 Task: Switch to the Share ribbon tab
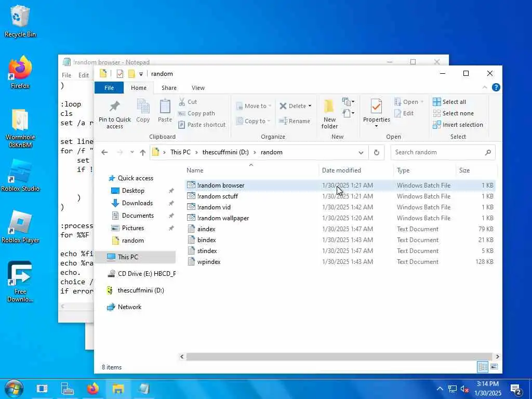tap(169, 87)
